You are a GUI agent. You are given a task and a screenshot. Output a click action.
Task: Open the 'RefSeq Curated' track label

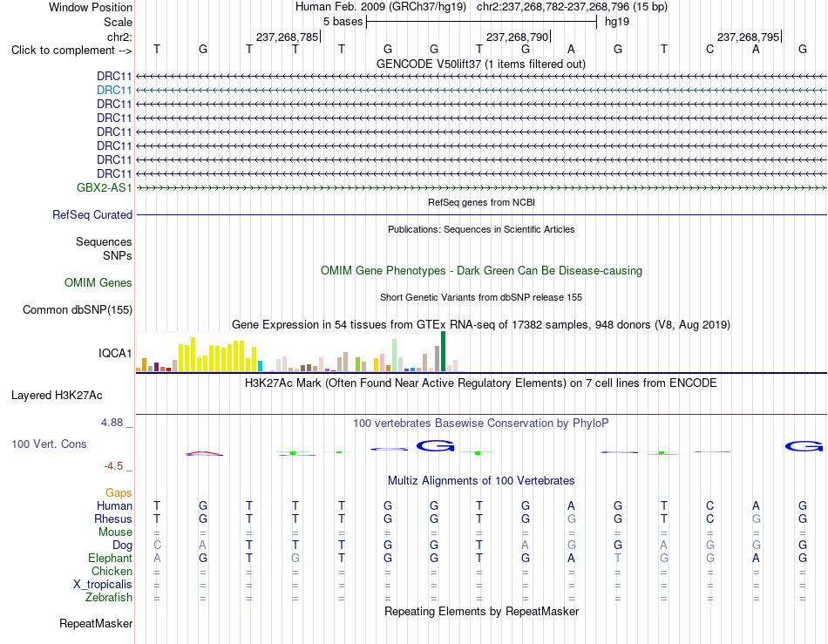click(x=92, y=215)
